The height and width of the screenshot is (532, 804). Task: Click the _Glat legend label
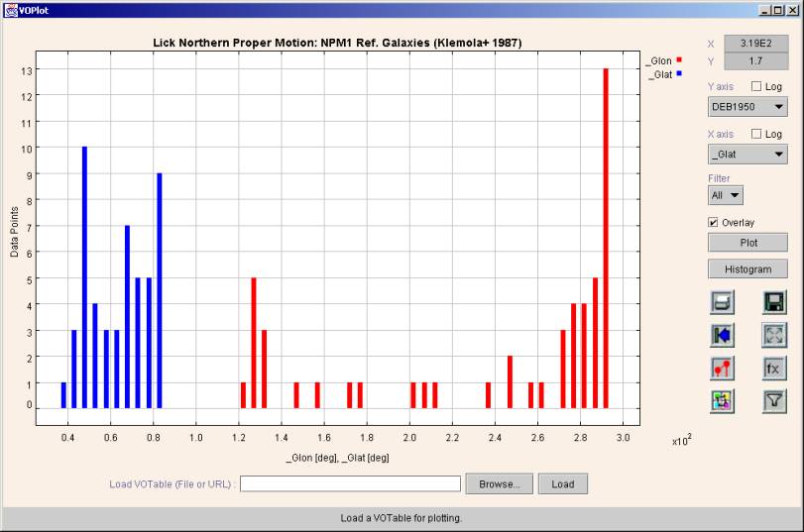click(x=660, y=75)
